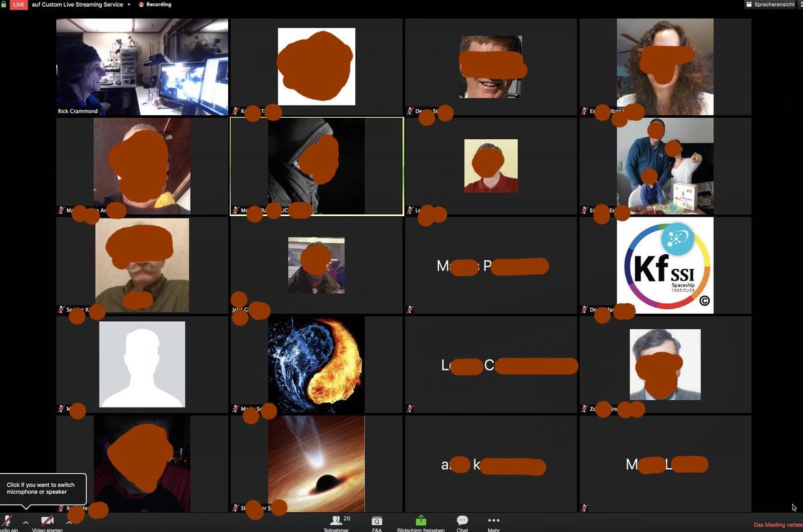Click the red LIVE indicator badge

tap(19, 5)
